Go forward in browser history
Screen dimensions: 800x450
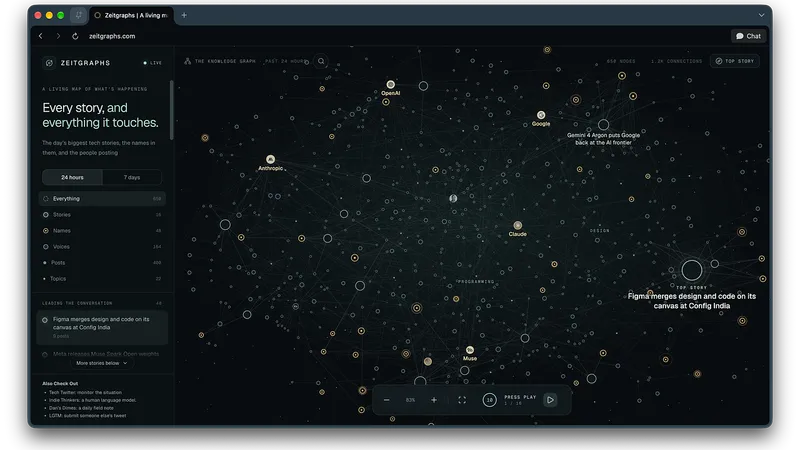click(x=58, y=36)
